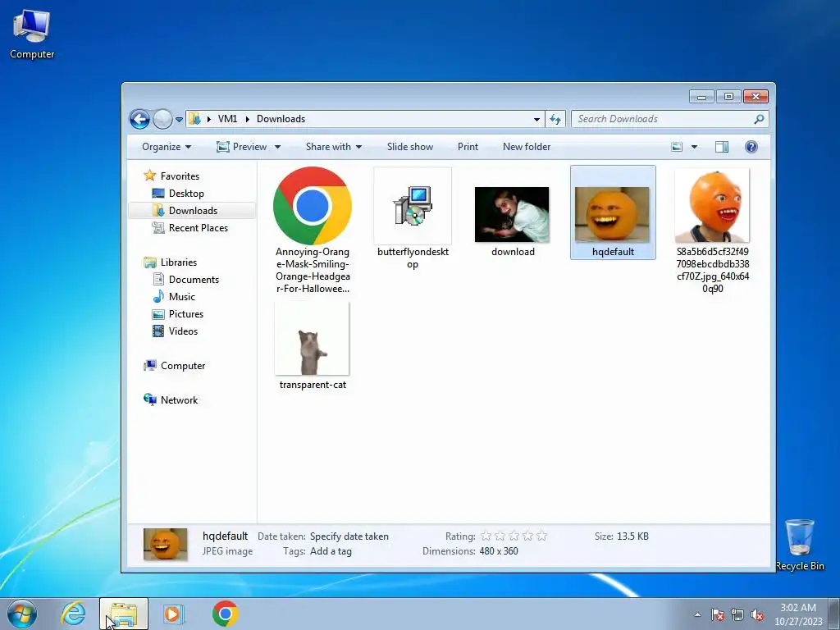Select the Annoying-Orange Chrome file
This screenshot has width=840, height=630.
pos(313,230)
